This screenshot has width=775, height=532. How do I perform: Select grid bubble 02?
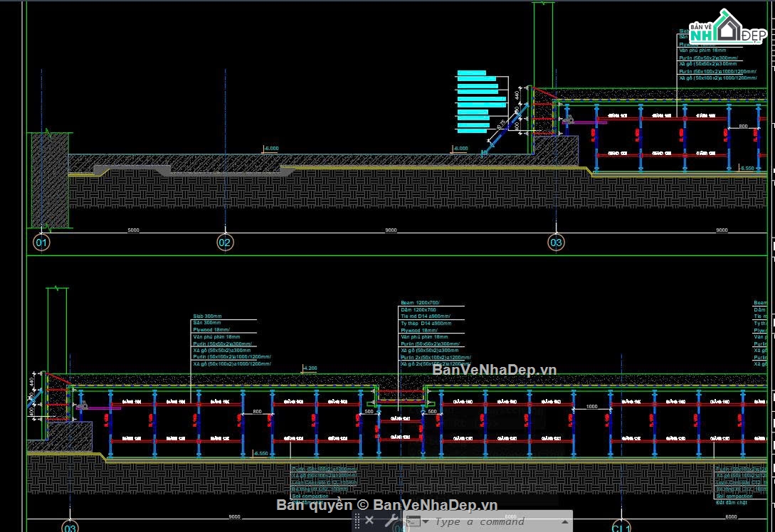pos(225,243)
